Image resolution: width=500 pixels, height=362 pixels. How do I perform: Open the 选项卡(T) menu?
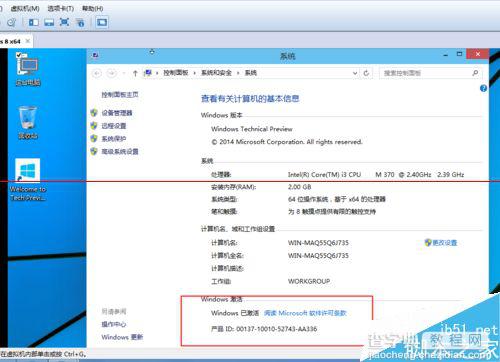(60, 8)
